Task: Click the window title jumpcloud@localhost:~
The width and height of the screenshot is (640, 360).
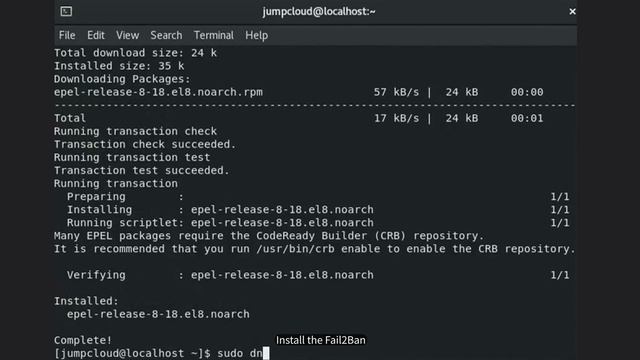Action: point(319,11)
